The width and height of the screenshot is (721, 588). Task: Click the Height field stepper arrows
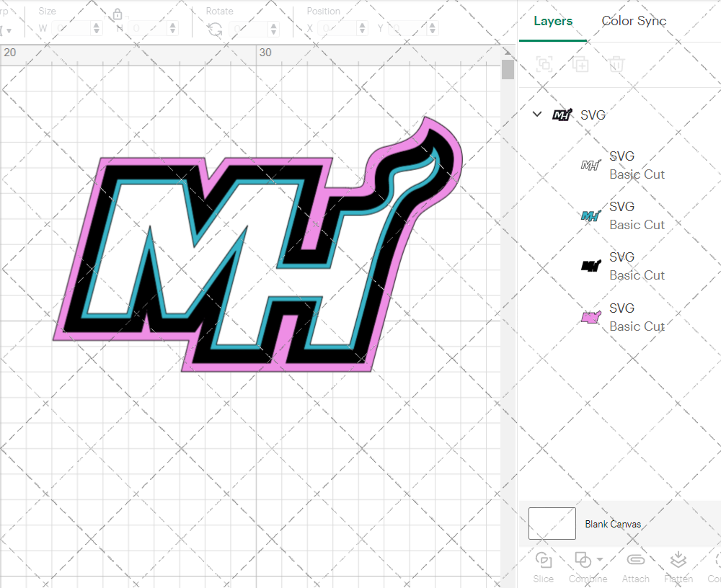[172, 29]
